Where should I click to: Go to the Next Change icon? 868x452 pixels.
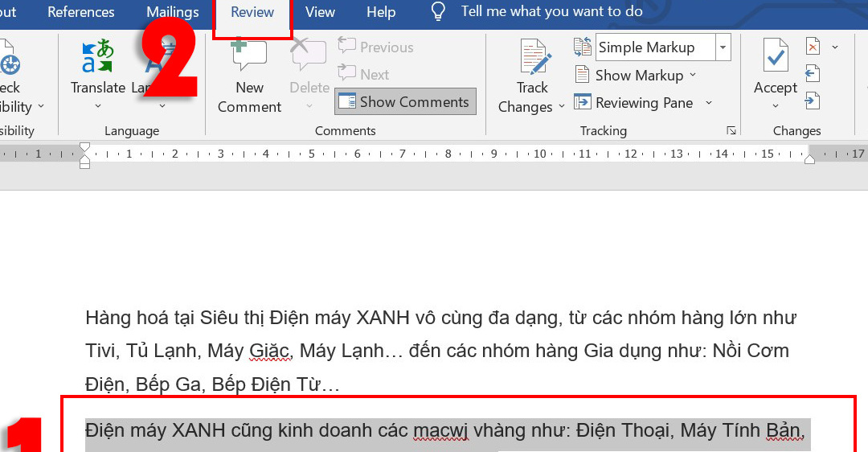(x=813, y=101)
